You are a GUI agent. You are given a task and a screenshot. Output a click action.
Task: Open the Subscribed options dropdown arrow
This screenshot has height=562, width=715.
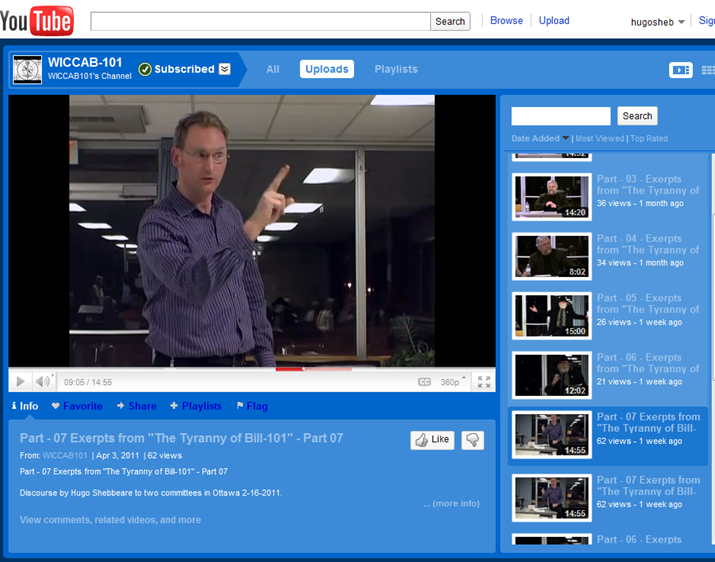pyautogui.click(x=225, y=69)
